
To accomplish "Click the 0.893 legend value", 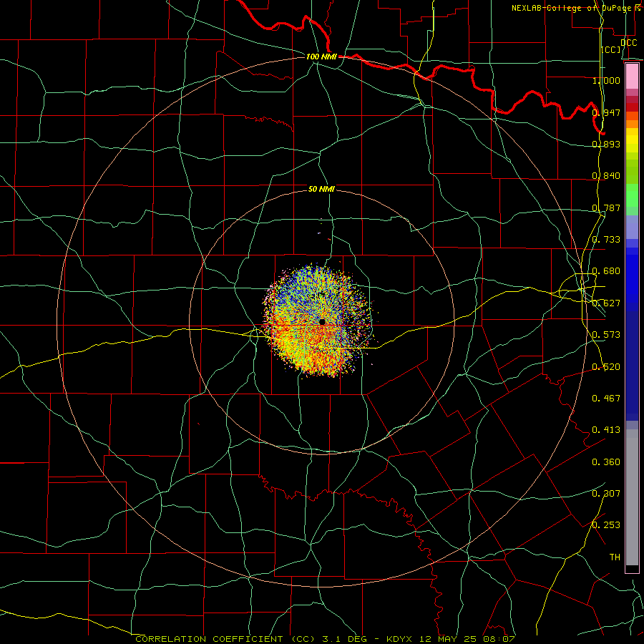I will 606,144.
